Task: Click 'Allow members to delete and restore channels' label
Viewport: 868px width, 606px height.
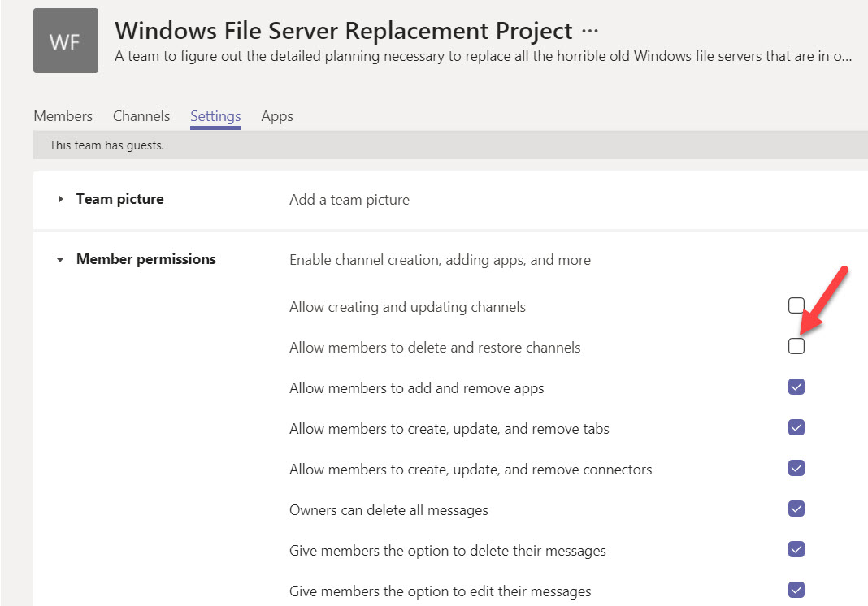Action: coord(435,348)
